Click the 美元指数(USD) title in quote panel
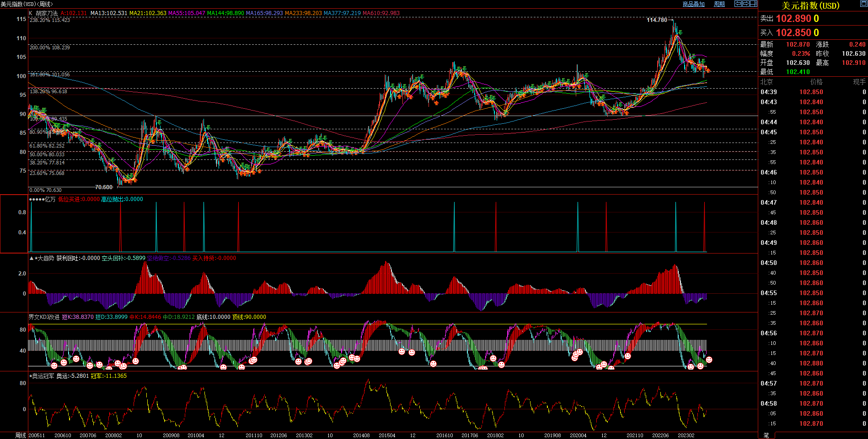The width and height of the screenshot is (868, 439). point(810,5)
